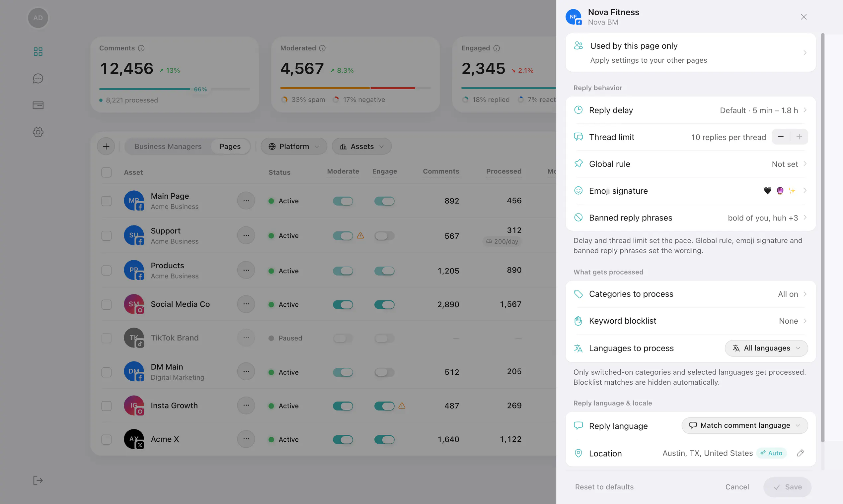Viewport: 843px width, 504px height.
Task: Switch to Business Managers tab
Action: click(168, 146)
